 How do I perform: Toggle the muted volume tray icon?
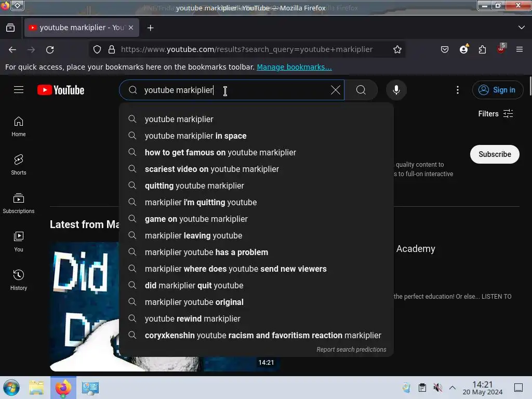437,388
